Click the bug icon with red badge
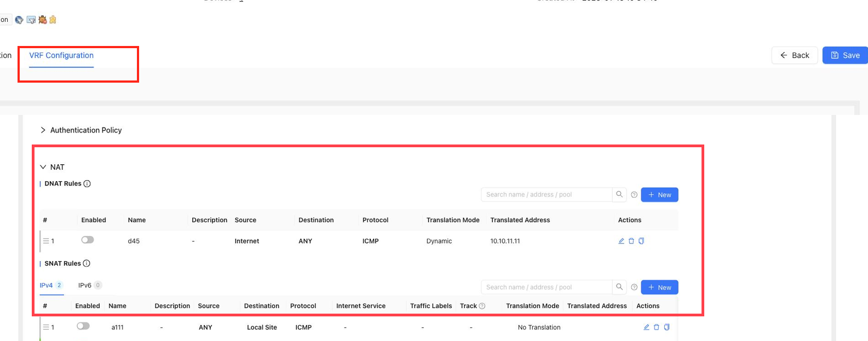 coord(42,20)
